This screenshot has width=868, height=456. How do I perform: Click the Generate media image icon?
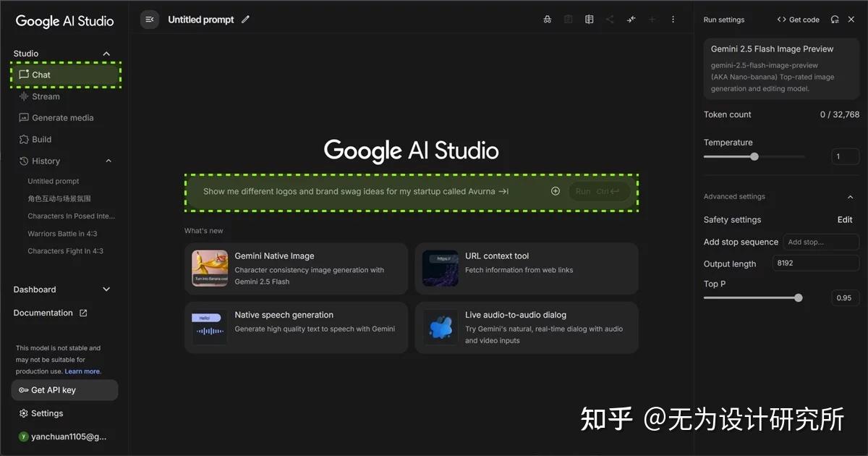pos(24,117)
